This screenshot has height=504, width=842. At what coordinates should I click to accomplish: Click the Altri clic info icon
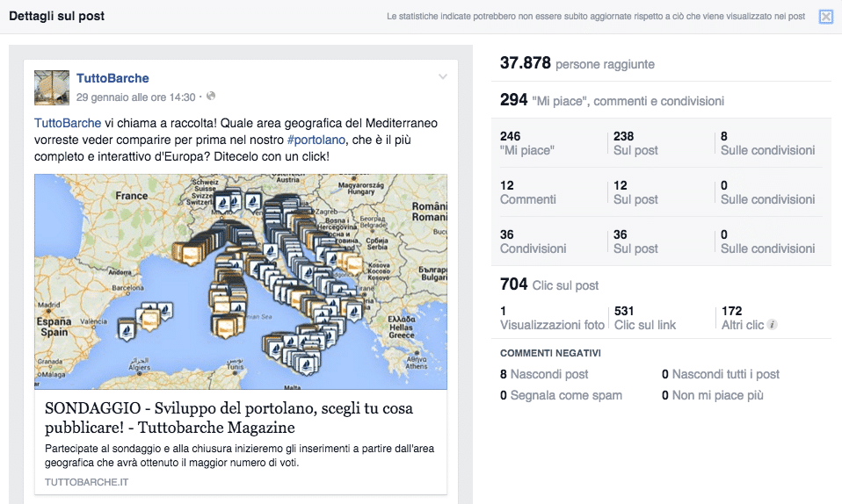[x=772, y=325]
